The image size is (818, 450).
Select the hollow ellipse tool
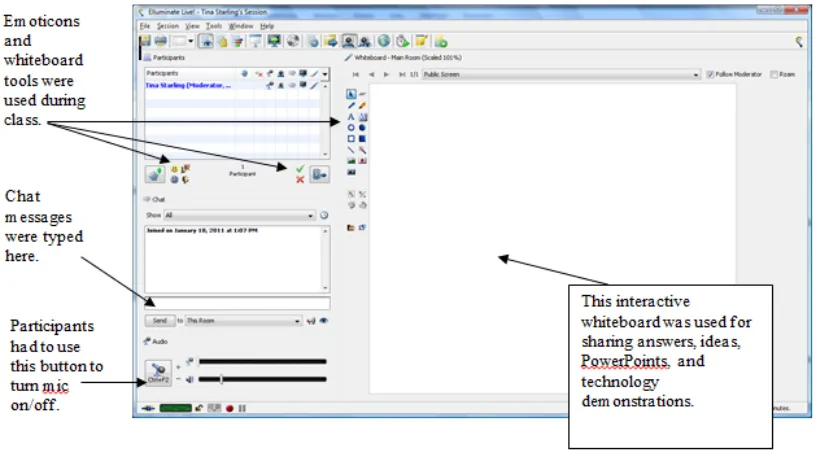(351, 128)
